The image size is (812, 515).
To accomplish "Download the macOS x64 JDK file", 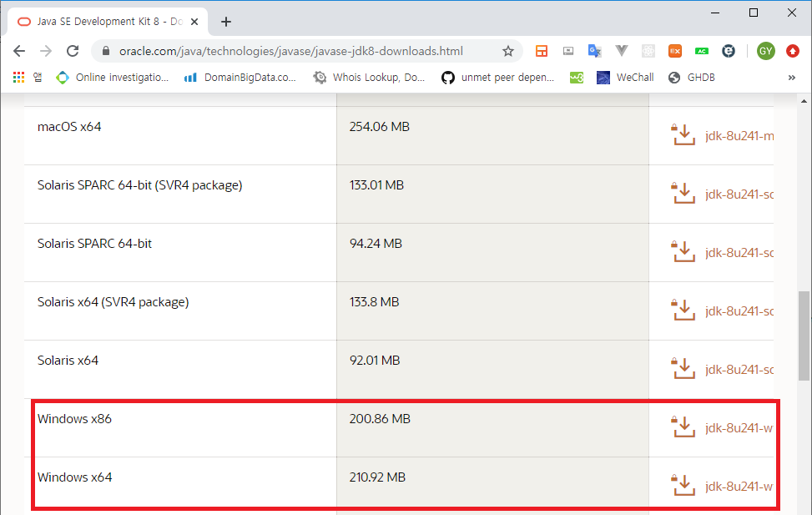I will click(683, 135).
